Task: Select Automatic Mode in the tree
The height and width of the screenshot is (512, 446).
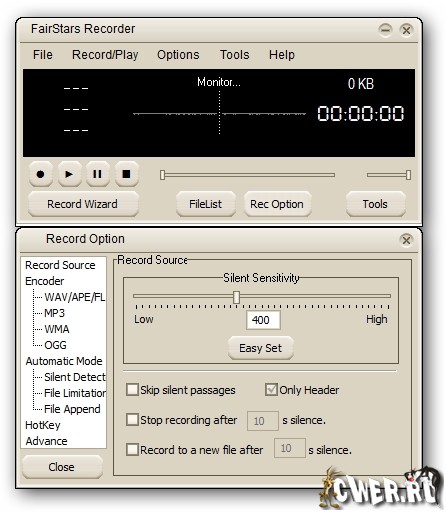Action: pos(64,361)
